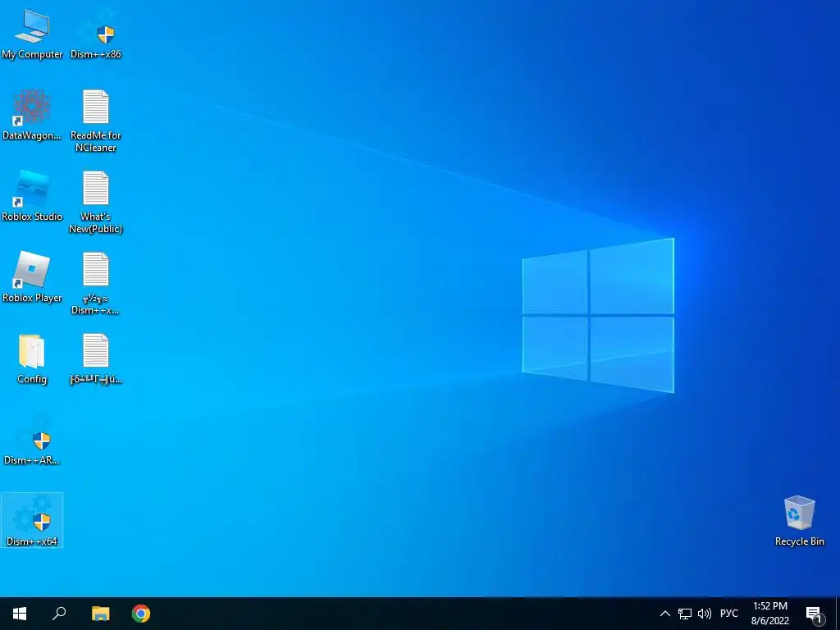
Task: Show hidden system tray icons
Action: click(664, 614)
